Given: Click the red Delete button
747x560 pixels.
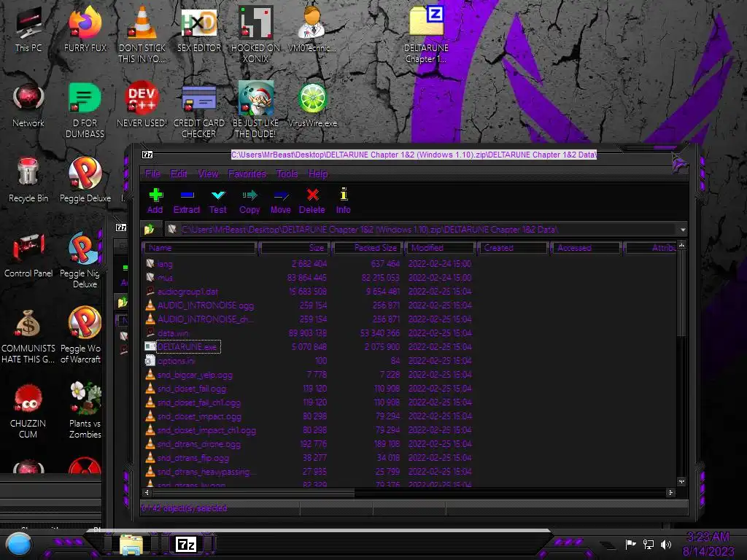Looking at the screenshot, I should tap(312, 201).
